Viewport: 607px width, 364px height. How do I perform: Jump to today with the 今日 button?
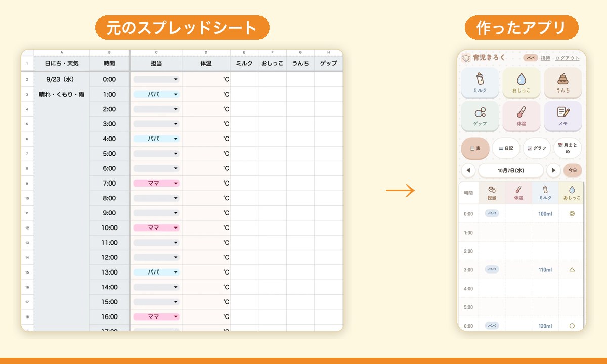tap(573, 170)
